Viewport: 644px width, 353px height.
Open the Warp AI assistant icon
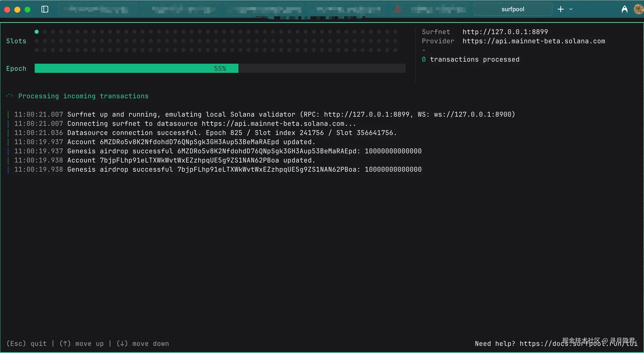click(624, 9)
